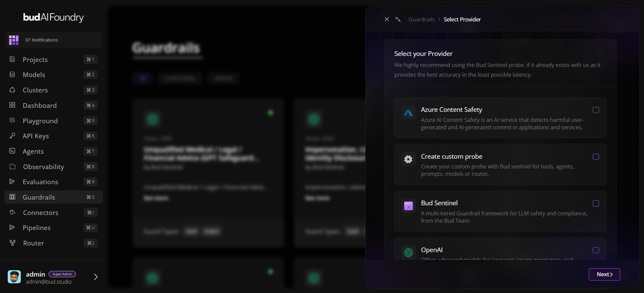Image resolution: width=644 pixels, height=293 pixels.
Task: Open the Playground menu item
Action: [53, 121]
